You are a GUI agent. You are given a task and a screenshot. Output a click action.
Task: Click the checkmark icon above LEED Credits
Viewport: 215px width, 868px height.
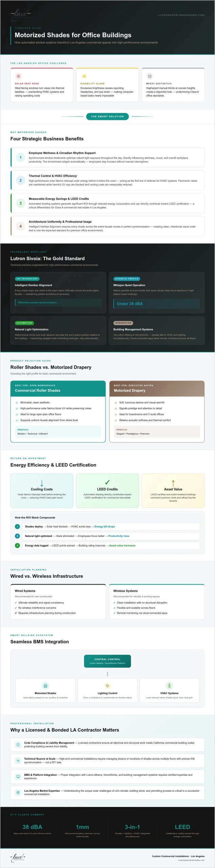pos(107,482)
